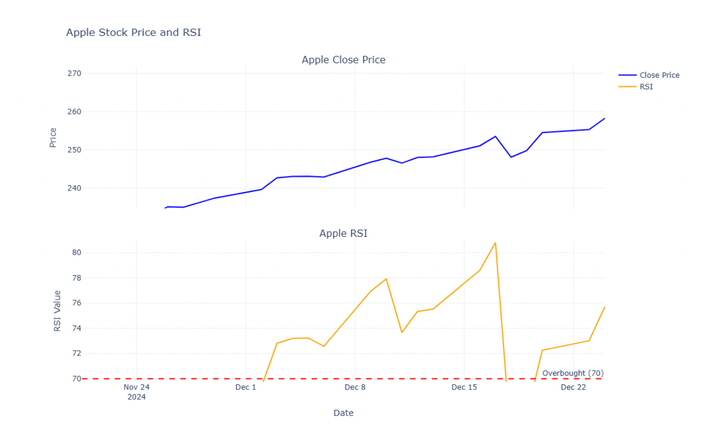Select the 'Apple Close Price' subplot title
Image resolution: width=720 pixels, height=436 pixels.
point(343,60)
